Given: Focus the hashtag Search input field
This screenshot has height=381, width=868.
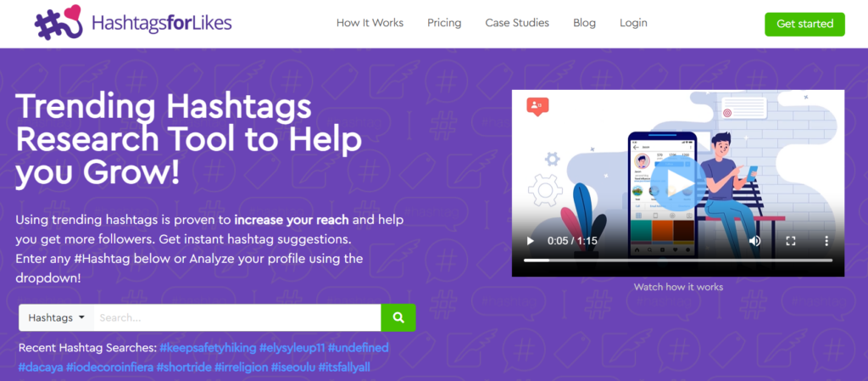Looking at the screenshot, I should coord(237,318).
